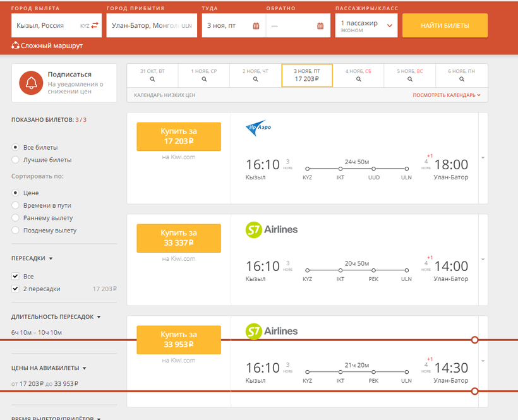Click the complex route icon
This screenshot has height=420, width=518.
coord(15,45)
